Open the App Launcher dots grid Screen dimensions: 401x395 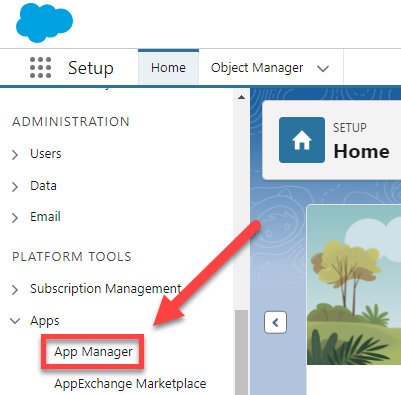[x=40, y=68]
